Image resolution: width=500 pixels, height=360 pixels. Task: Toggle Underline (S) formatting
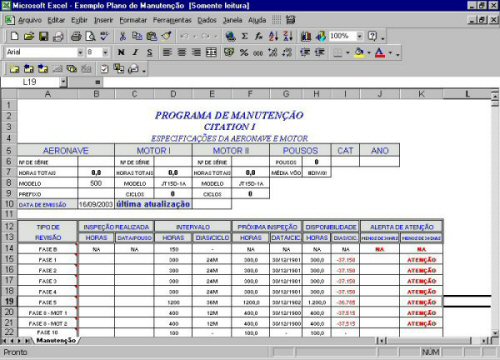[x=150, y=52]
